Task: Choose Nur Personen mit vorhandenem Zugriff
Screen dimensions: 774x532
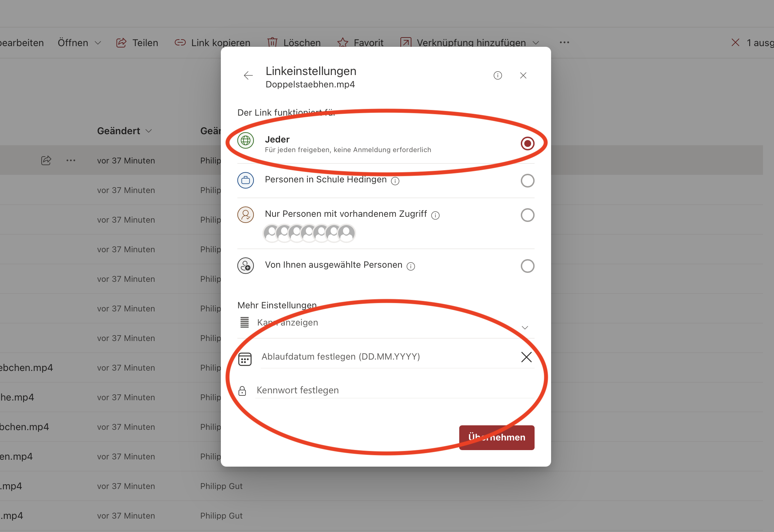Action: (527, 215)
